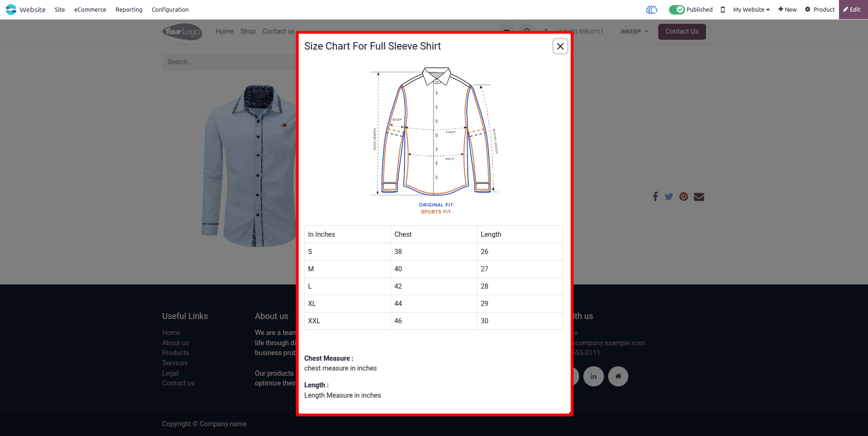The image size is (868, 436).
Task: Open footer 'Contact us' link
Action: click(x=178, y=383)
